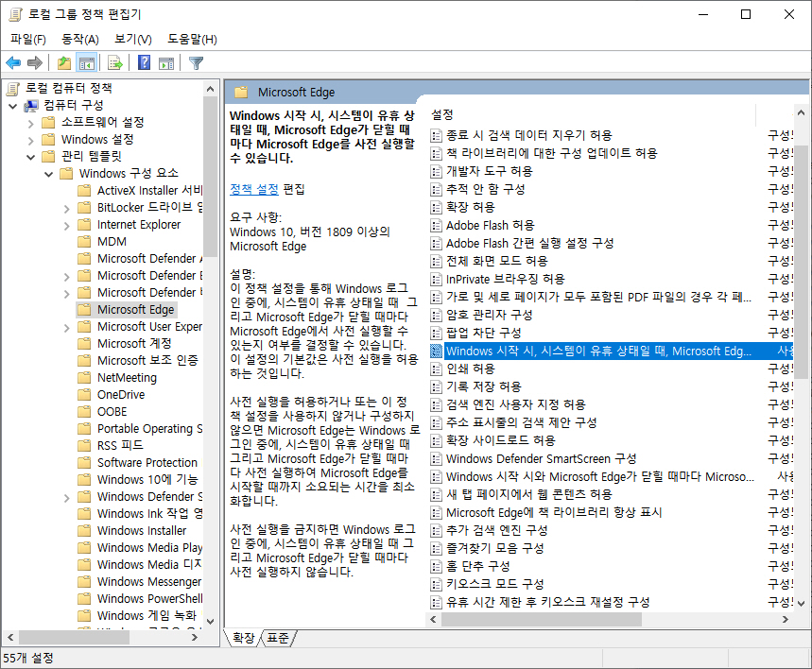Click the forward arrow toolbar icon
The image size is (812, 669).
coord(35,63)
